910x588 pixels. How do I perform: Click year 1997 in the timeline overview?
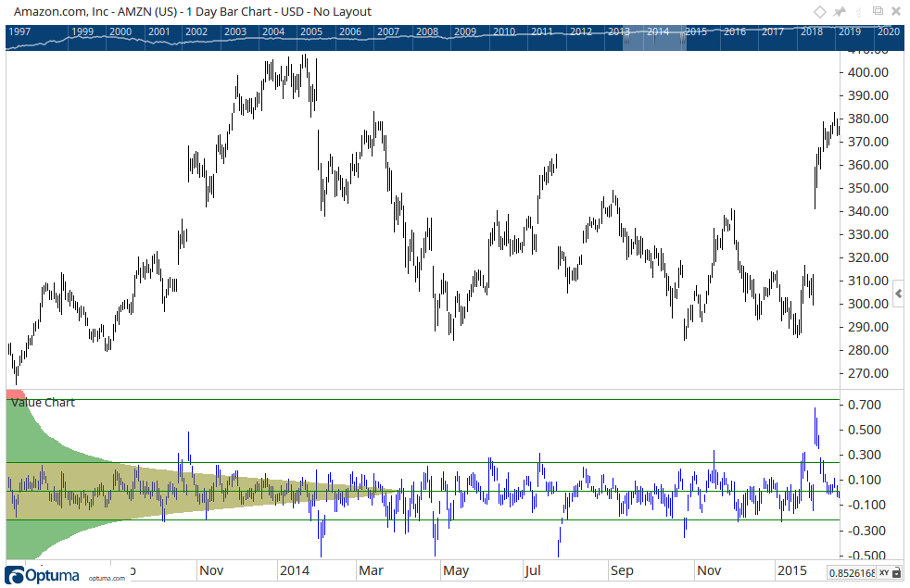[x=19, y=31]
